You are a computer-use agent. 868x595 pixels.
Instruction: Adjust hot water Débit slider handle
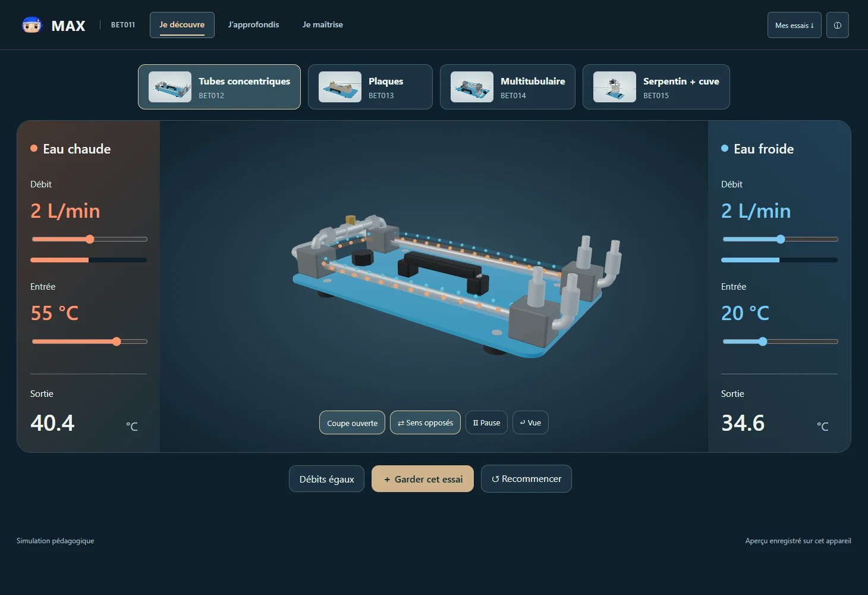[x=90, y=239]
